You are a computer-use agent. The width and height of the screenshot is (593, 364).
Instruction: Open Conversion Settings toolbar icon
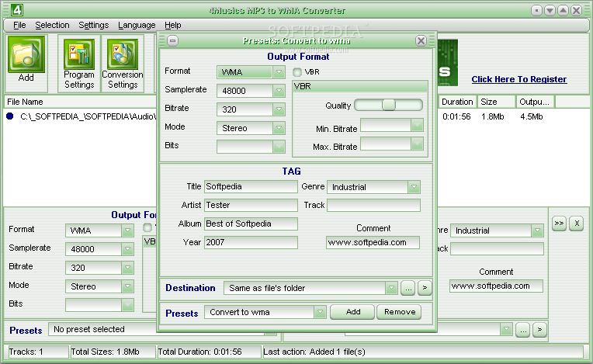coord(123,54)
